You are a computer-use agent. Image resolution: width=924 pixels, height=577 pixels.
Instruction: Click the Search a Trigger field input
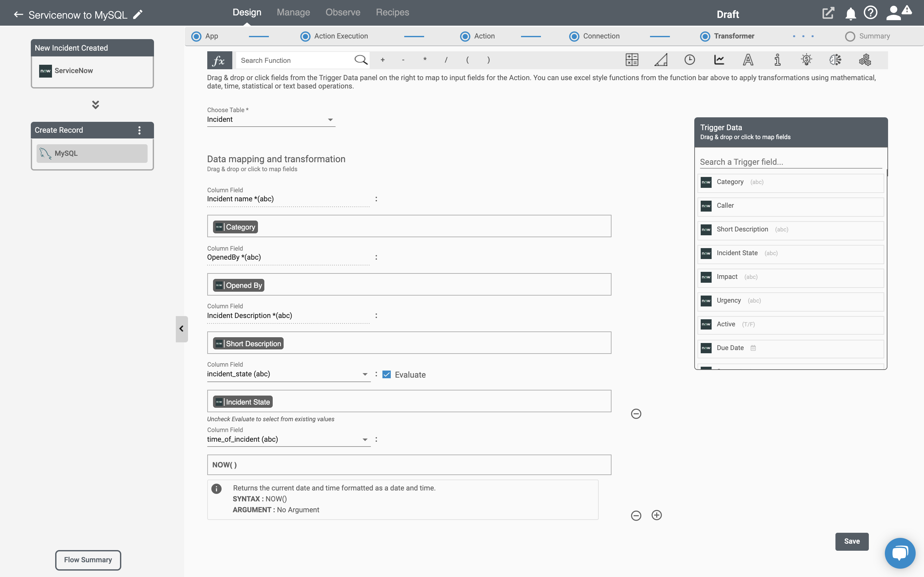coord(790,162)
